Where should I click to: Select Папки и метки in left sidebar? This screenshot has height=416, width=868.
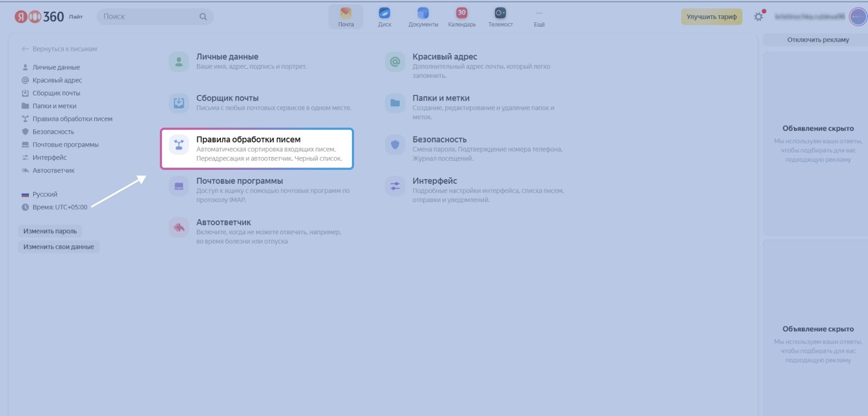click(54, 106)
